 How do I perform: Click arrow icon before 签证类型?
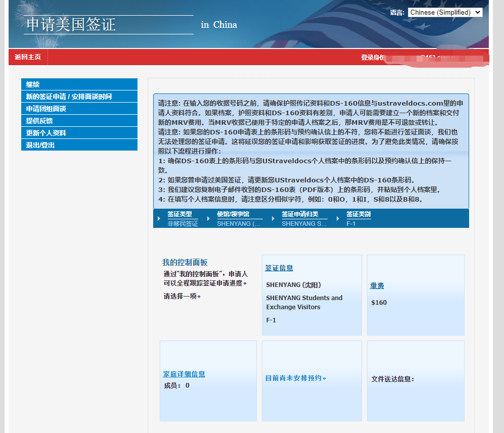coord(159,218)
